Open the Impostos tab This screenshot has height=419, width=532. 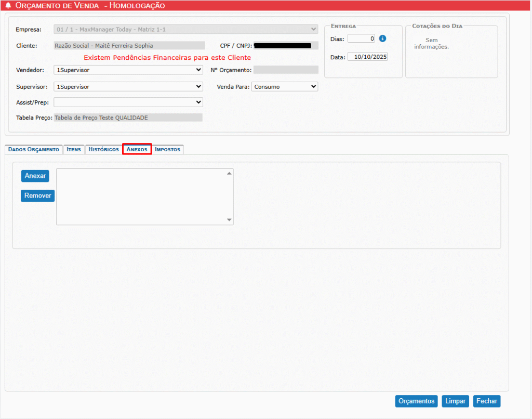point(167,149)
